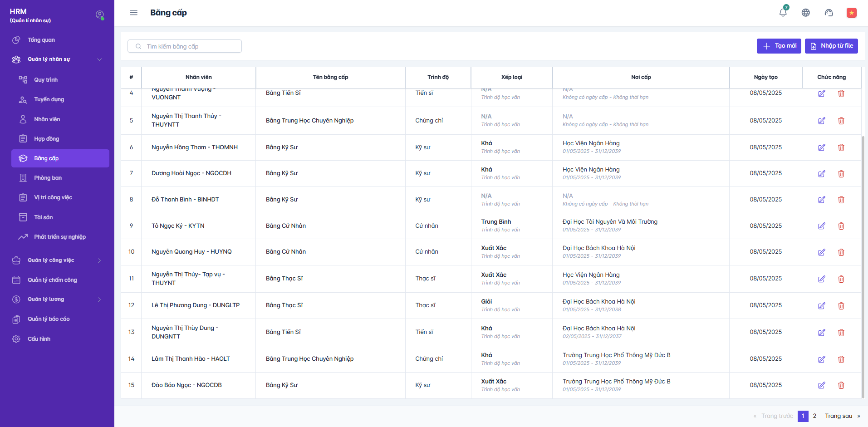The width and height of the screenshot is (868, 427).
Task: Open the notifications bell icon
Action: 783,13
